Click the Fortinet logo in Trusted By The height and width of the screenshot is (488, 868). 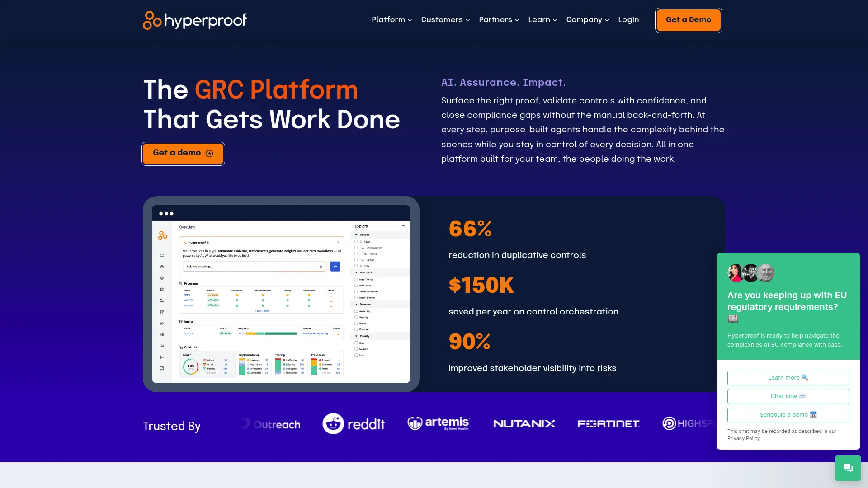(609, 424)
